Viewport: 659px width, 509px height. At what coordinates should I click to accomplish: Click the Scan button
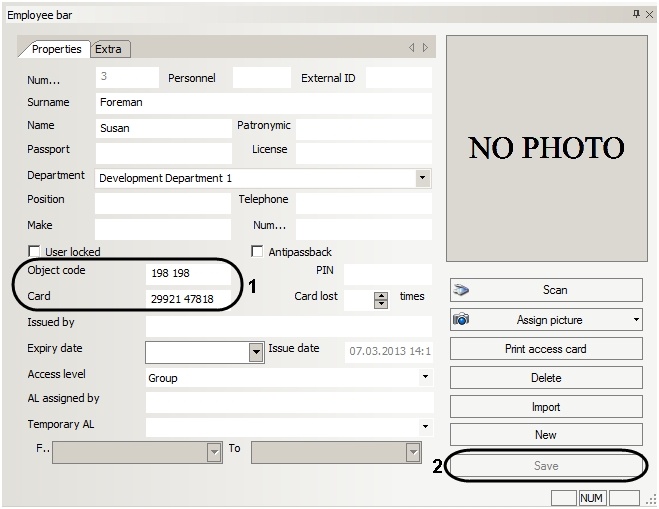546,290
